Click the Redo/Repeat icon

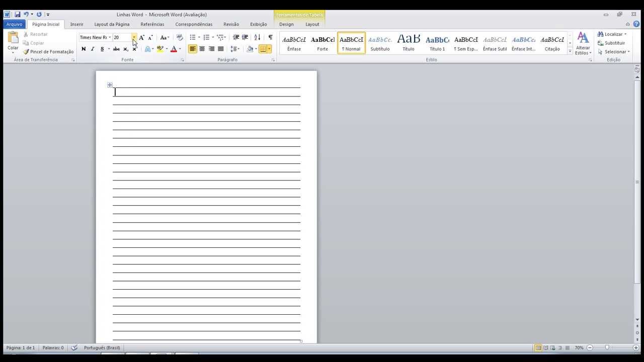point(39,15)
